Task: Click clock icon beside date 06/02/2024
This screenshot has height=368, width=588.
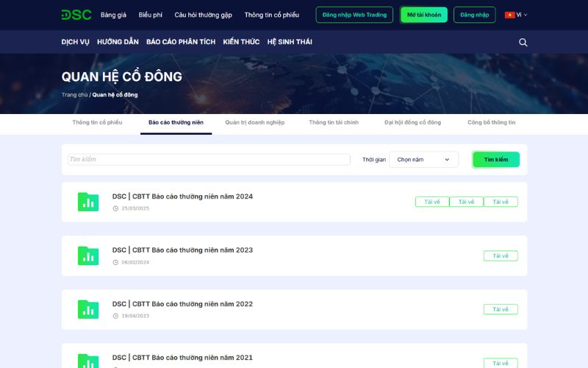Action: coord(115,262)
